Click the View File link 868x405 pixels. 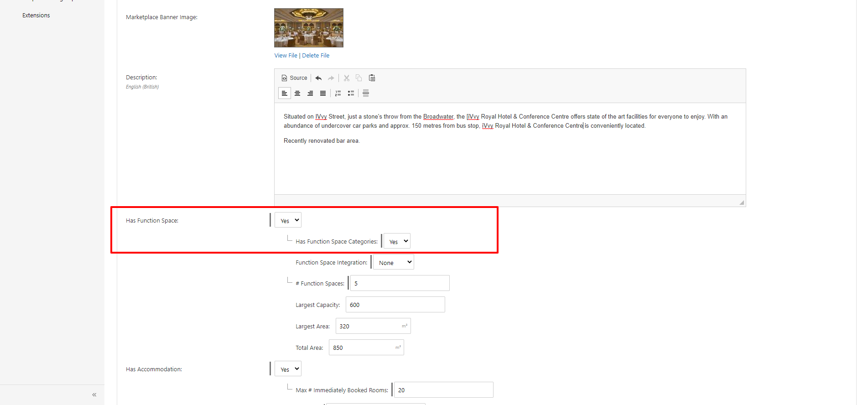pos(286,56)
